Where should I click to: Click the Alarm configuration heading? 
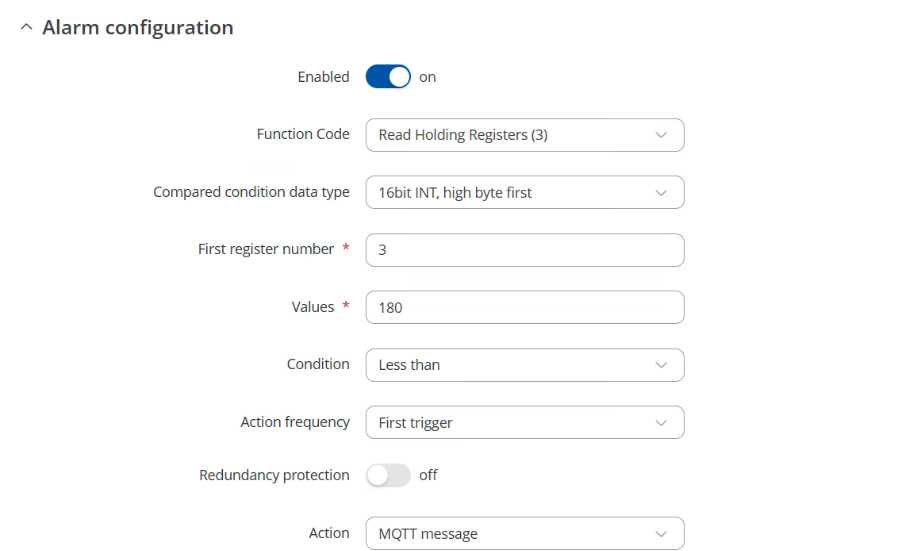pos(138,28)
